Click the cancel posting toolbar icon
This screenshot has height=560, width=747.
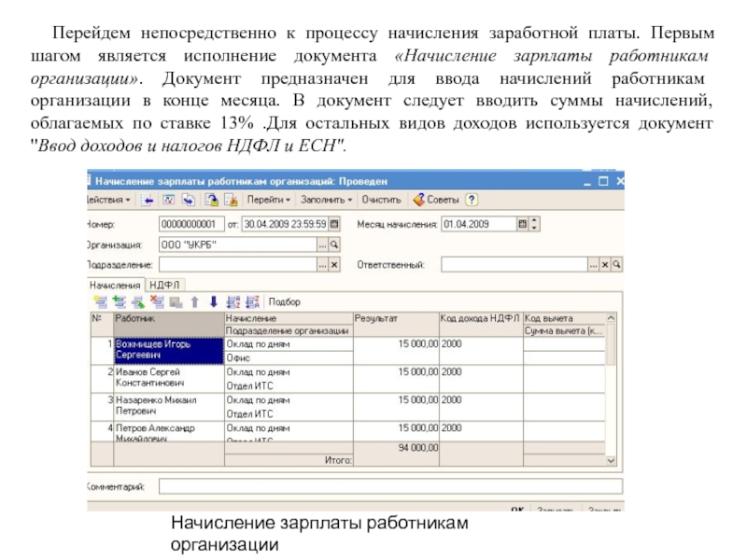click(231, 200)
